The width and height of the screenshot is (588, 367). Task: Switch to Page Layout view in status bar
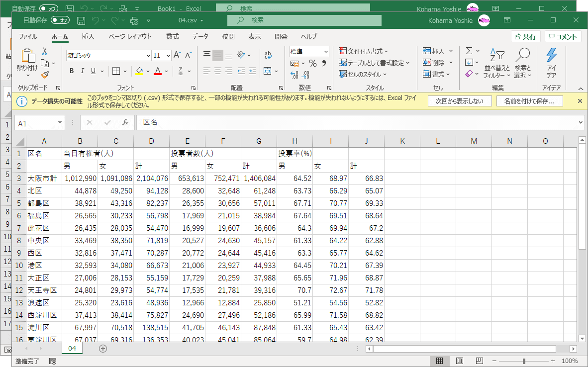tap(460, 361)
